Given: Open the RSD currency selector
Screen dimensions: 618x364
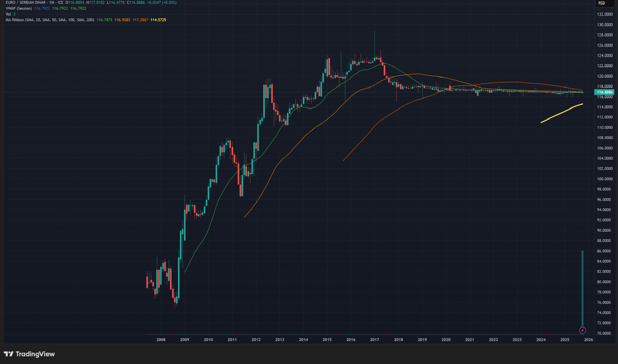Looking at the screenshot, I should tap(602, 3).
